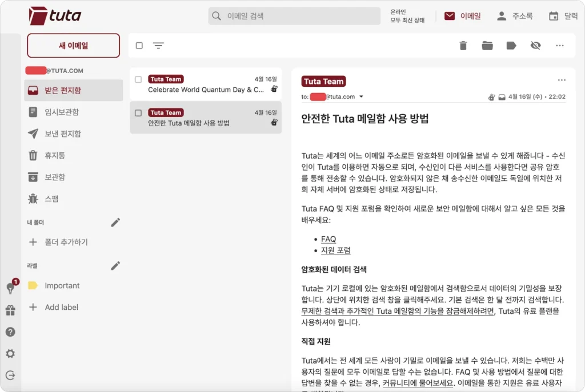The height and width of the screenshot is (392, 585).
Task: Open the gift icon in left rail
Action: click(10, 310)
